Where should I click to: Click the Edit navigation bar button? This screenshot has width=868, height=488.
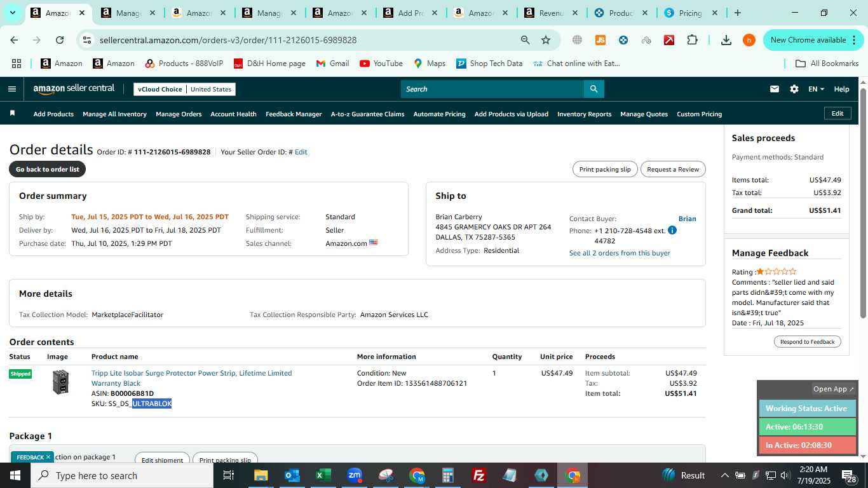point(837,113)
